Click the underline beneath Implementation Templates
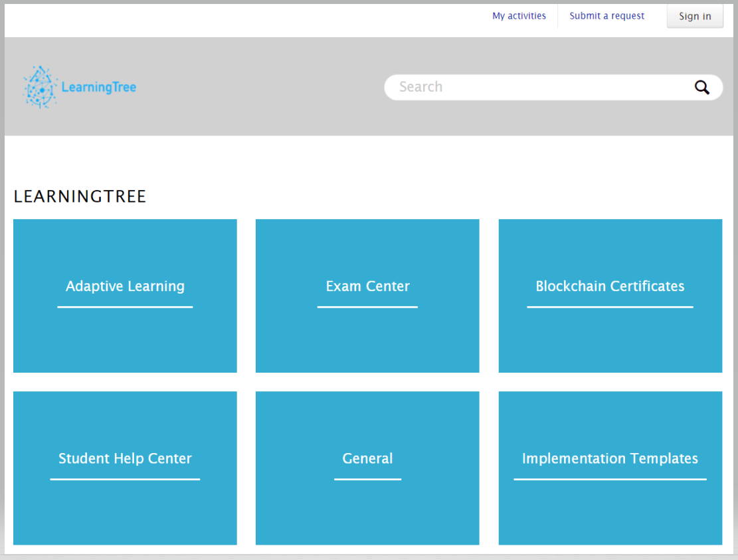 click(x=610, y=479)
